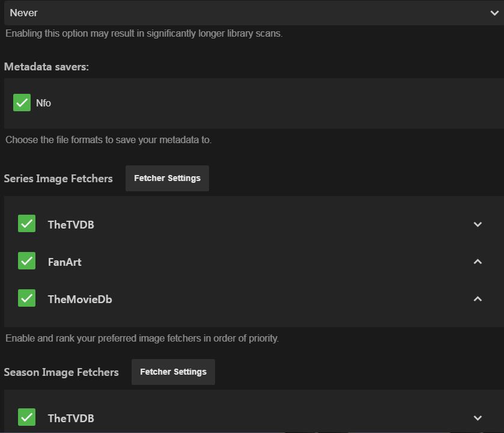Image resolution: width=504 pixels, height=433 pixels.
Task: Disable TheTVDB checkbox in Series Image Fetchers
Action: coord(27,224)
